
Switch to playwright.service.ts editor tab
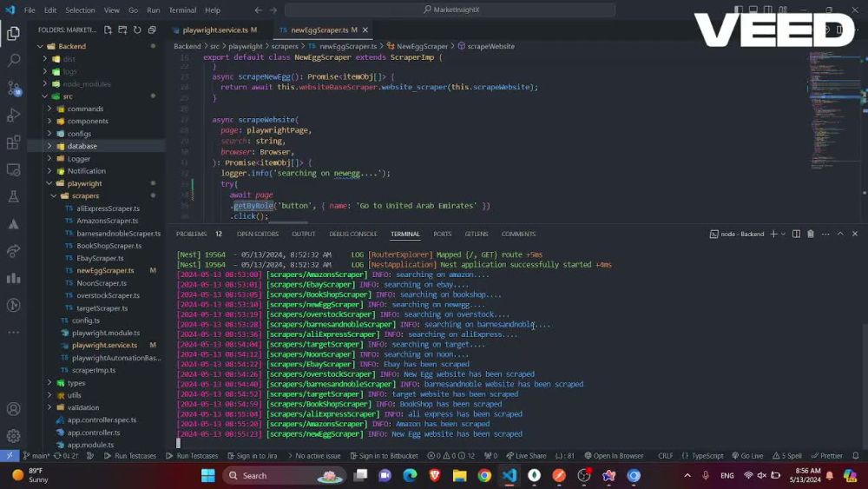tap(214, 30)
